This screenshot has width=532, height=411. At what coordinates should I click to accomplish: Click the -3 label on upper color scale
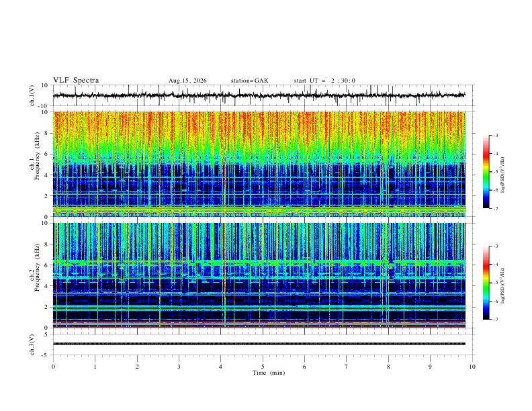tap(496, 135)
